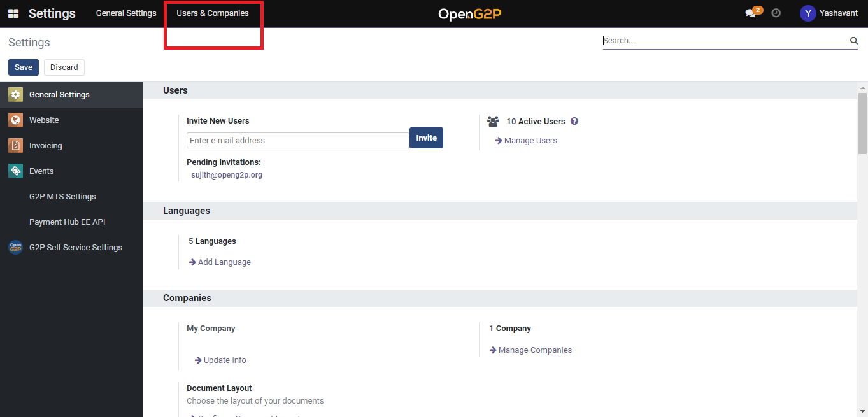Select G2P MTS Settings in sidebar
The width and height of the screenshot is (868, 417).
[62, 197]
